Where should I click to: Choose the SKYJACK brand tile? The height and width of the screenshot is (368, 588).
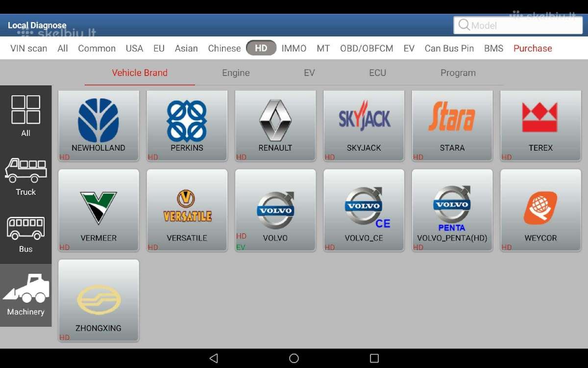click(x=364, y=126)
